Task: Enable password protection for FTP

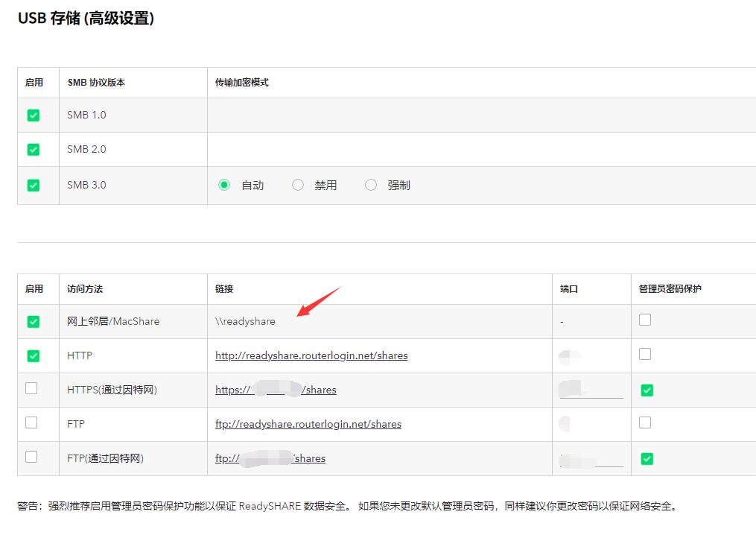Action: (647, 423)
